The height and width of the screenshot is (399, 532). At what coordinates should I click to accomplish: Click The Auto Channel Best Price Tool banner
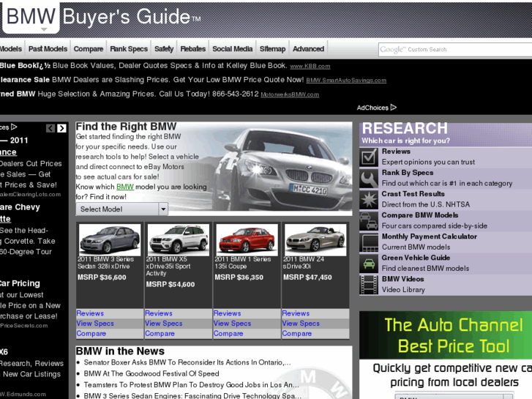(x=446, y=335)
